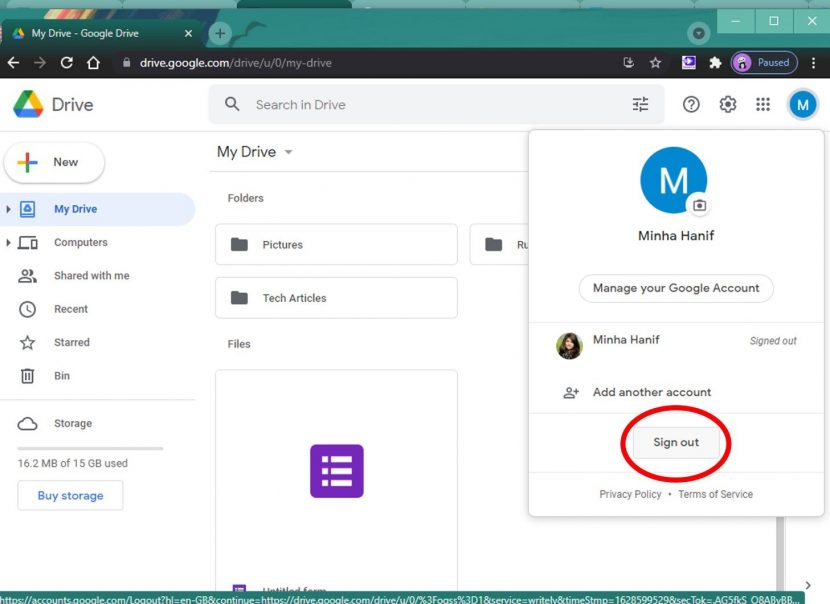Screen dimensions: 830x604
Task: Click the Recent clock icon
Action: coord(28,309)
